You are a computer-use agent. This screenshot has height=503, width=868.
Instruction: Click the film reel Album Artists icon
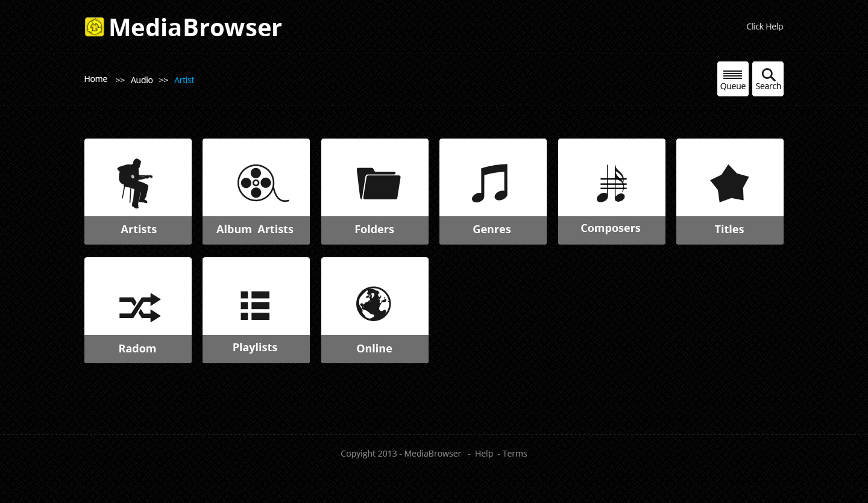tap(263, 183)
